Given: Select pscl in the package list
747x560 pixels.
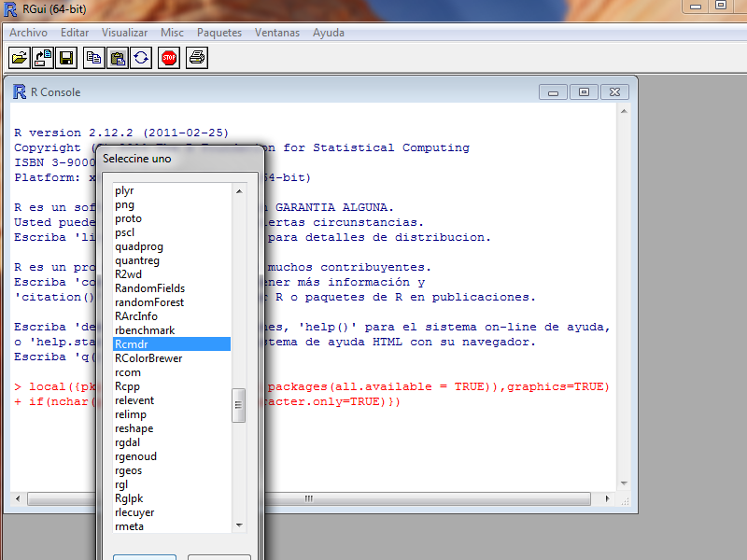Looking at the screenshot, I should [x=172, y=232].
